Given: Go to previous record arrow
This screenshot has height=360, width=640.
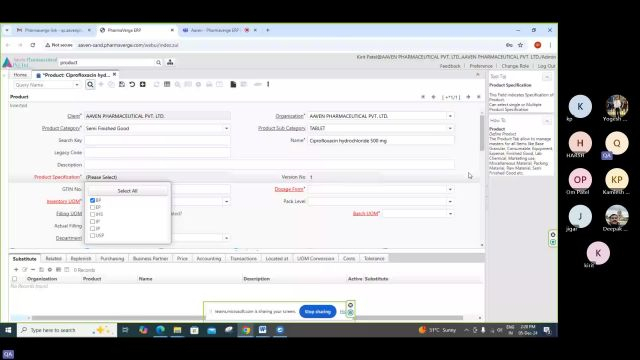Looking at the screenshot, I should pyautogui.click(x=433, y=97).
